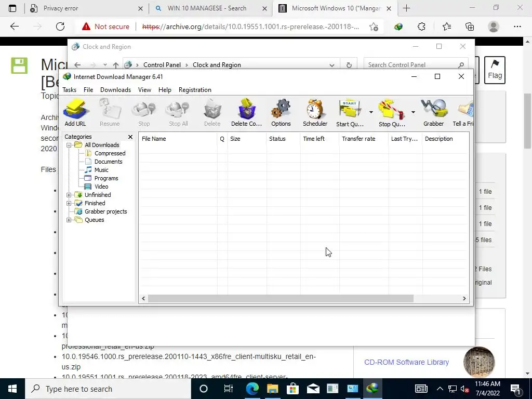532x399 pixels.
Task: Click the Flag button on archive page
Action: [495, 70]
